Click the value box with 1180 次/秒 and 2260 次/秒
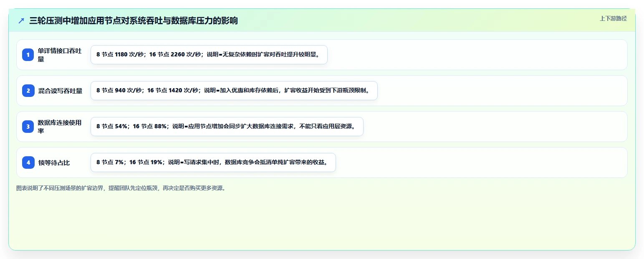Viewport: 644px width, 259px height. pyautogui.click(x=209, y=55)
